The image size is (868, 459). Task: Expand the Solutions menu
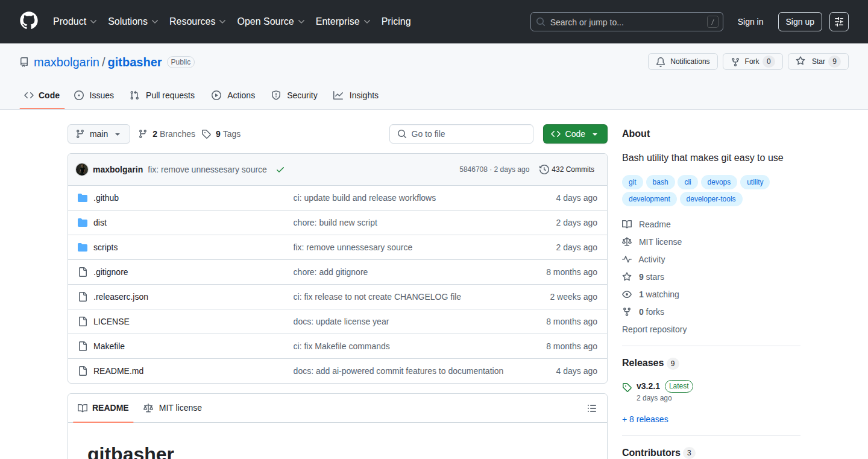click(x=133, y=21)
